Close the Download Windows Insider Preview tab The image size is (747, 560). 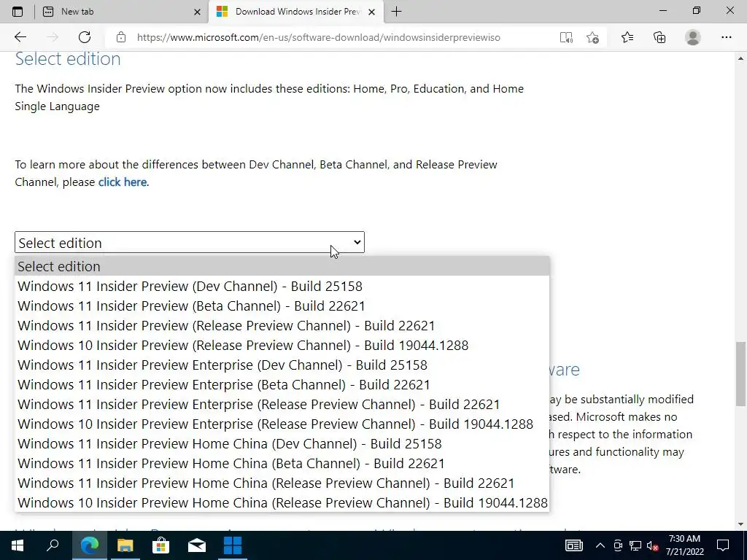372,12
